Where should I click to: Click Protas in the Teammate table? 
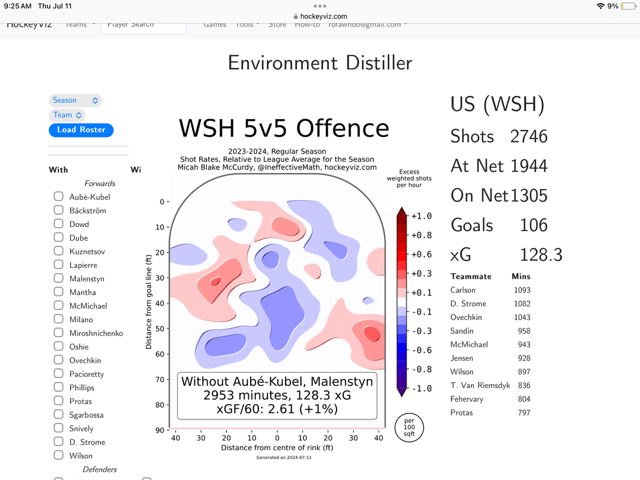click(x=461, y=413)
